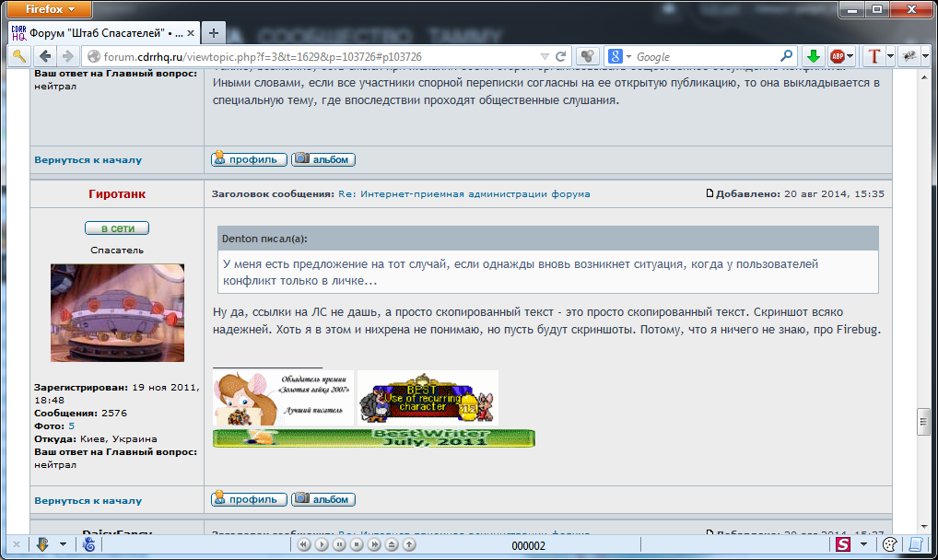Click the scrollbar down arrow
This screenshot has height=560, width=938.
click(923, 527)
